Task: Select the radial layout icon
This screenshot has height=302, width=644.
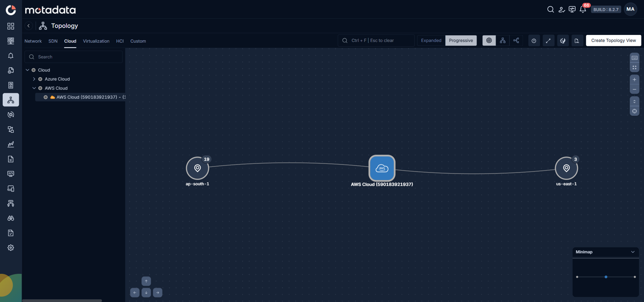Action: pos(489,41)
